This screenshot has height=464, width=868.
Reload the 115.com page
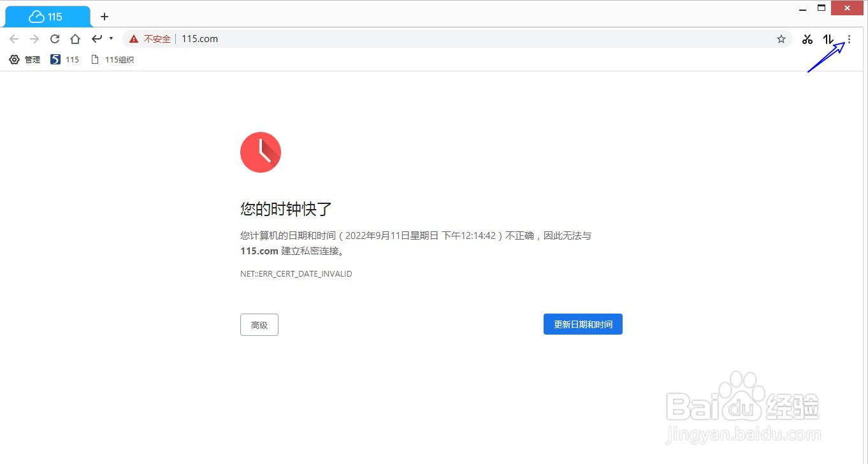55,39
